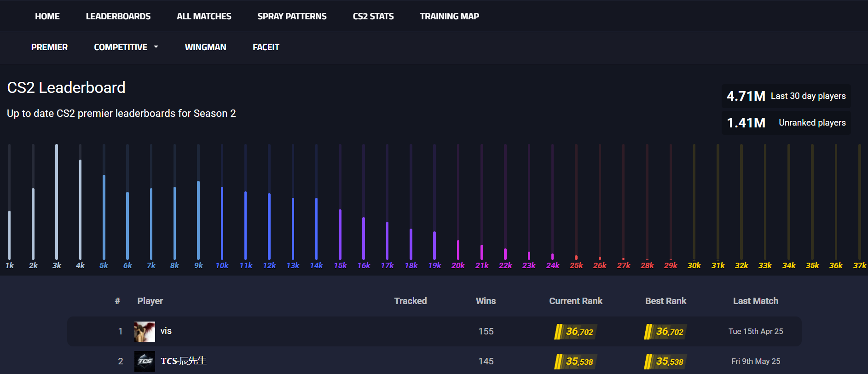Click player name vis in leaderboard
868x374 pixels.
(166, 331)
